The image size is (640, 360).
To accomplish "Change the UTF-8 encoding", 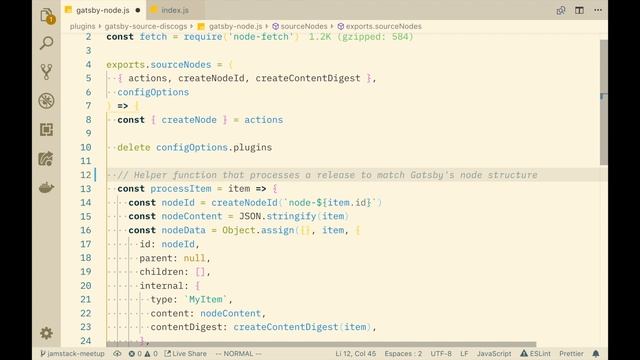I will tap(441, 353).
